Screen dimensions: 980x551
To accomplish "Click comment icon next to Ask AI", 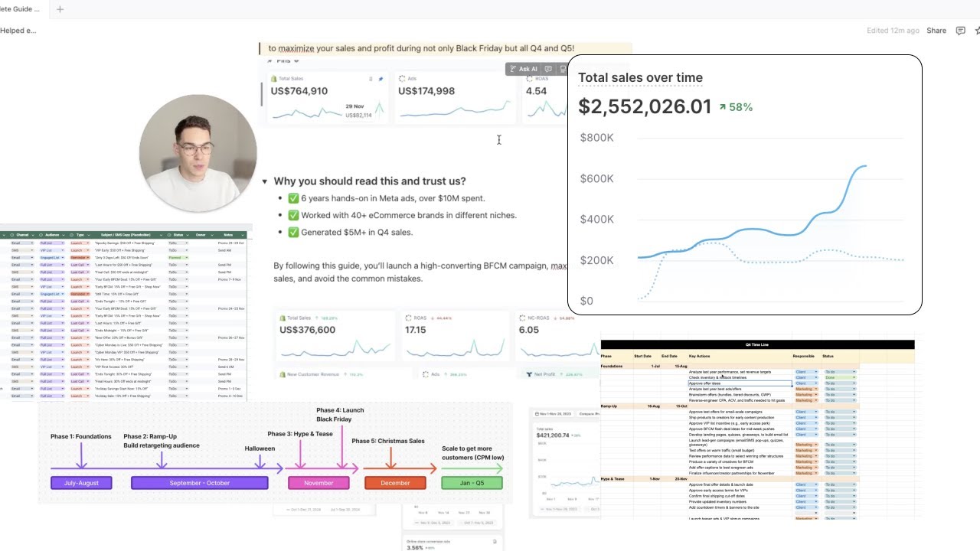I will (548, 69).
